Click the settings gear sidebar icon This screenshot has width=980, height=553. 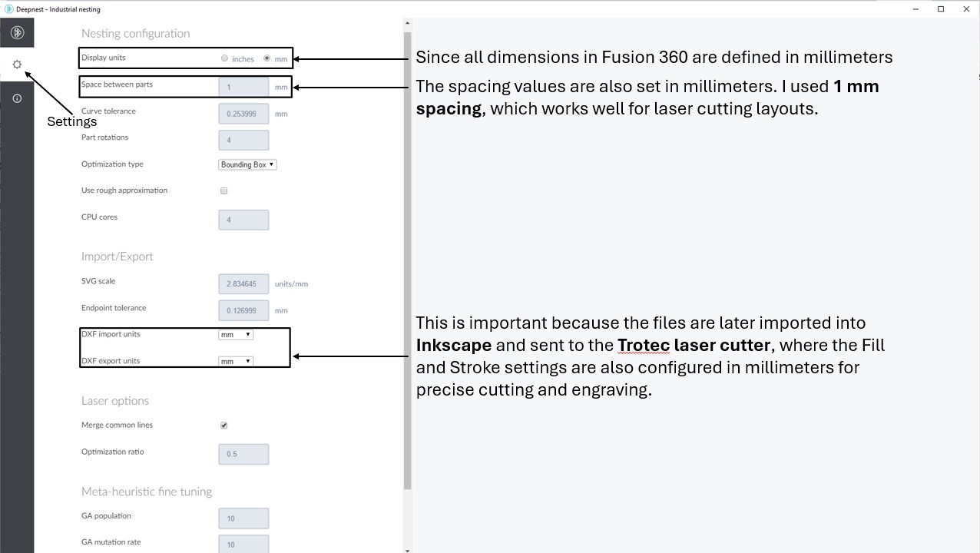17,65
